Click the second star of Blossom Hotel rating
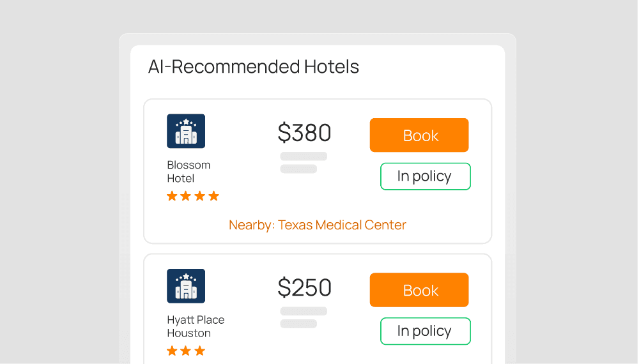639x364 pixels. (186, 196)
